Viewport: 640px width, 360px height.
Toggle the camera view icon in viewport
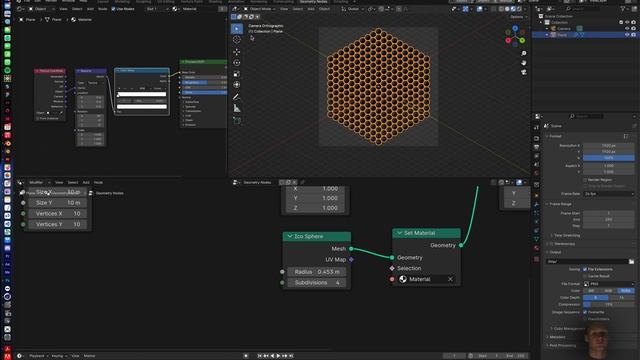[x=524, y=72]
